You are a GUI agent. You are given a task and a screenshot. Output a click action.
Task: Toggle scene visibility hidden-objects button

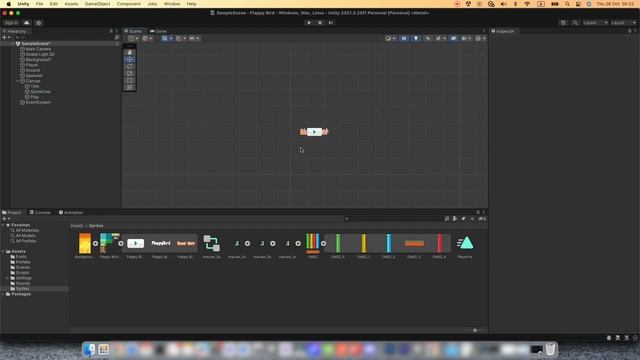pos(453,38)
